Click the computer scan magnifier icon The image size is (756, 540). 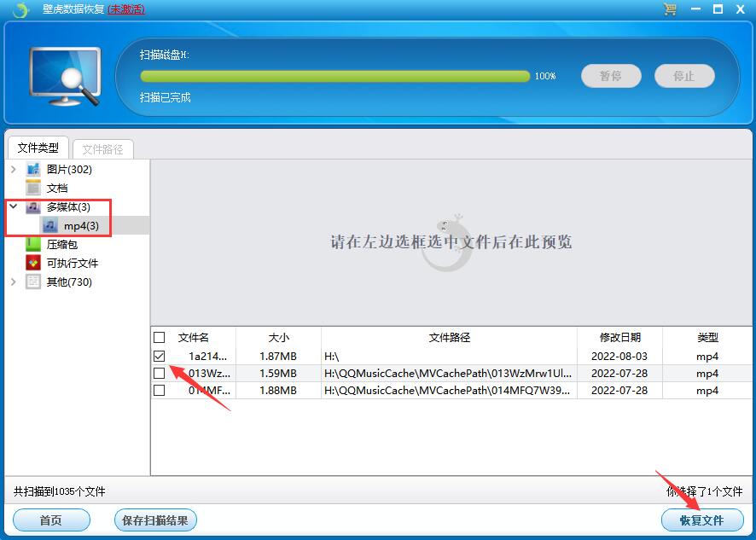coord(65,76)
